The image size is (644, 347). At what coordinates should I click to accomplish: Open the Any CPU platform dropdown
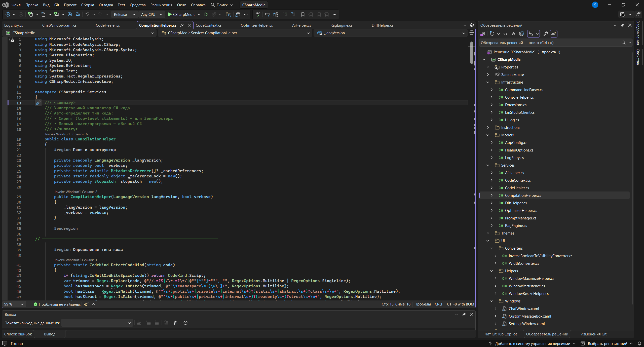click(151, 14)
